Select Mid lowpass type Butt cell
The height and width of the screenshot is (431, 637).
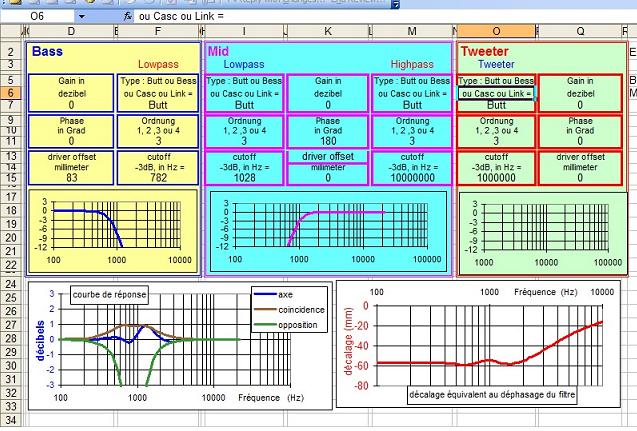(245, 105)
